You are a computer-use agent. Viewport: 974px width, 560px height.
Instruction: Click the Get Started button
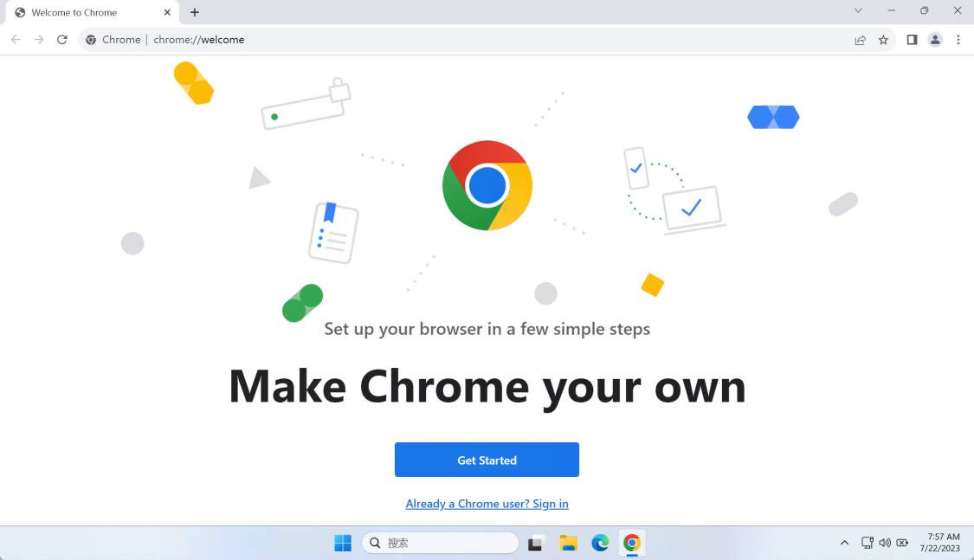[x=487, y=460]
